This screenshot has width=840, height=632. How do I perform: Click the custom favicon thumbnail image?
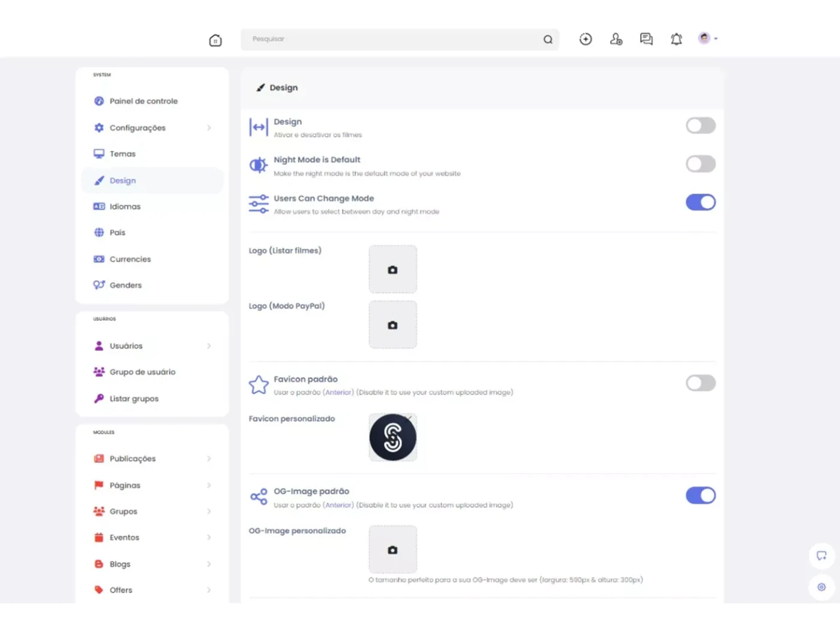pos(392,437)
